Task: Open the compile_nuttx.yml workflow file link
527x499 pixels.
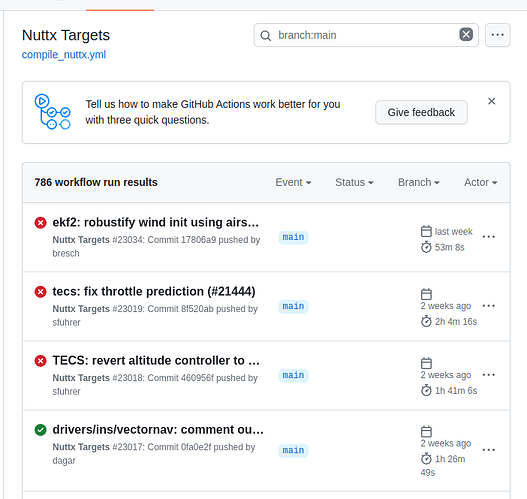Action: 64,54
